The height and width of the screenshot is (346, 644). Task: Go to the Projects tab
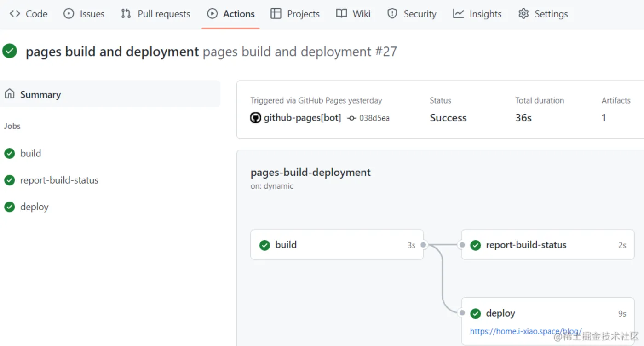pos(295,14)
